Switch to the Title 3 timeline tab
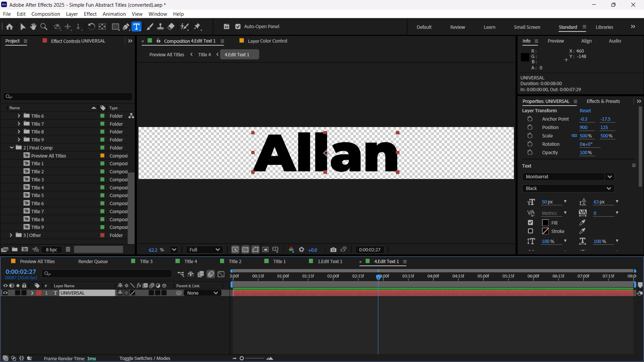The height and width of the screenshot is (362, 644). click(146, 261)
